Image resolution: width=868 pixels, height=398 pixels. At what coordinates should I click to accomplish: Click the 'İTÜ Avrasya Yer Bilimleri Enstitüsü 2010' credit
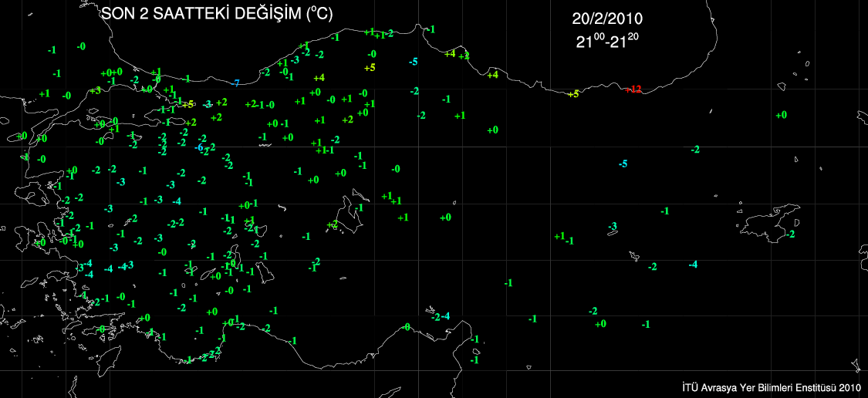pyautogui.click(x=771, y=386)
